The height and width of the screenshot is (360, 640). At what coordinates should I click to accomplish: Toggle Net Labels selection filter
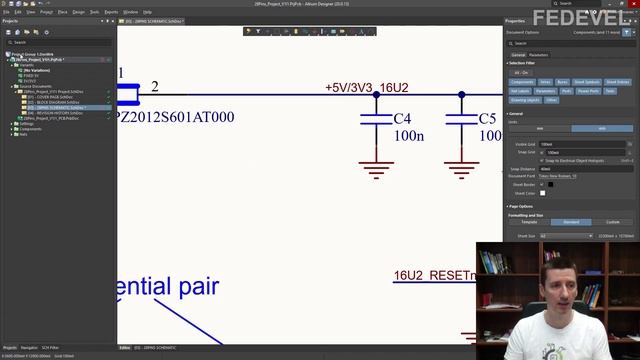click(520, 91)
